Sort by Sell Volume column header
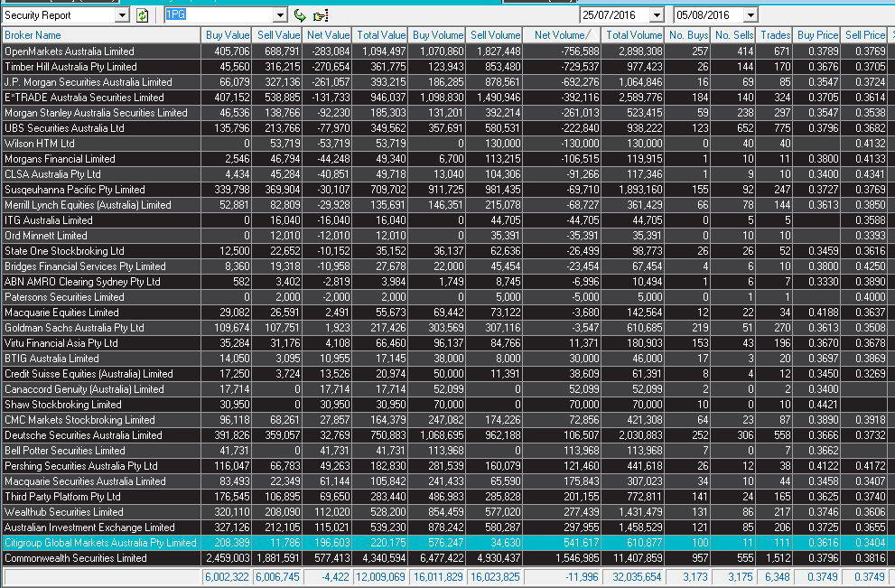Viewport: 895px width, 588px height. click(x=494, y=35)
